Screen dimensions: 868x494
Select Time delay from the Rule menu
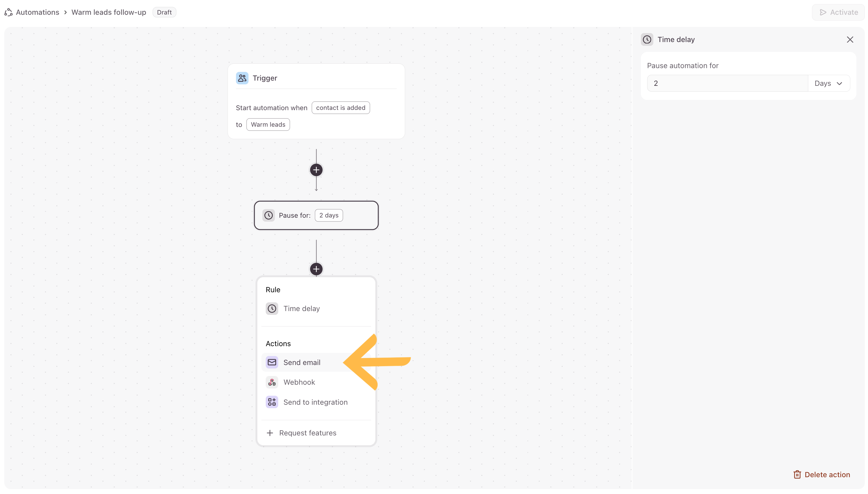[301, 309]
